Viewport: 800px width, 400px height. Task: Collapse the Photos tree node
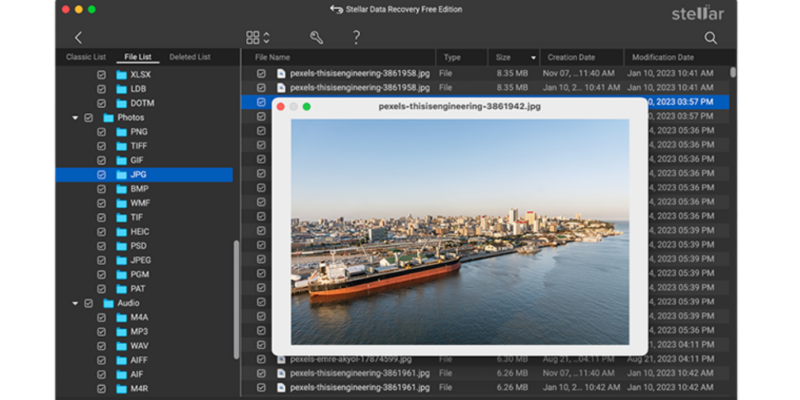(75, 118)
